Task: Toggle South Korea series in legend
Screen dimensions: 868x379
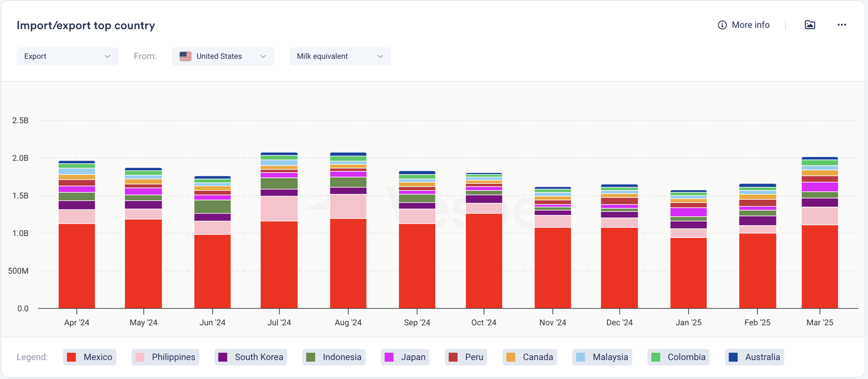Action: pyautogui.click(x=251, y=357)
